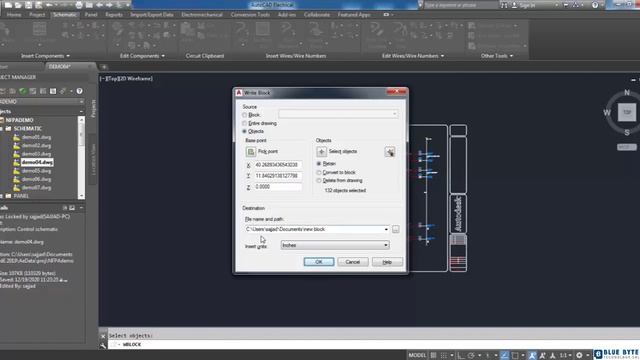Screen dimensions: 640x360
Task: Collapse the SCHEMATIC folder tree node
Action: (x=2, y=129)
